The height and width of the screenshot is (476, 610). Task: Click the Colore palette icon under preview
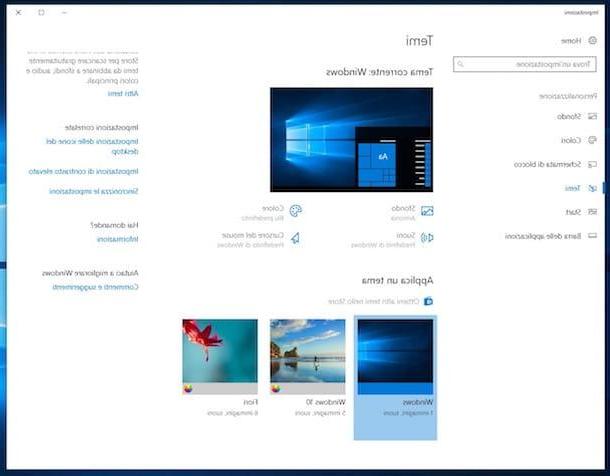pyautogui.click(x=296, y=211)
